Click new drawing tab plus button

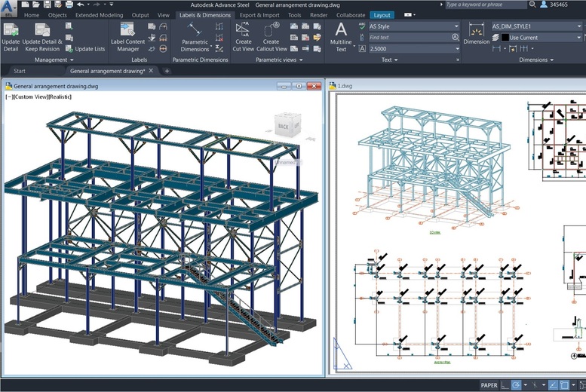coord(167,71)
